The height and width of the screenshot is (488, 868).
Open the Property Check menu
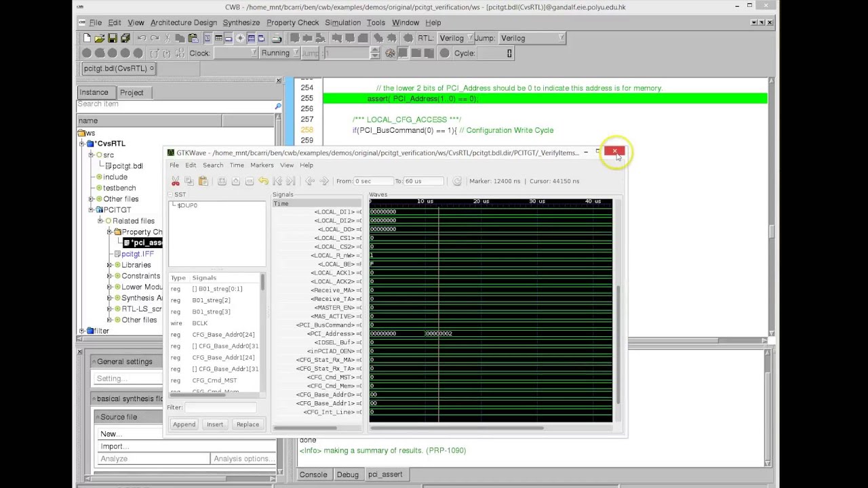pyautogui.click(x=292, y=22)
